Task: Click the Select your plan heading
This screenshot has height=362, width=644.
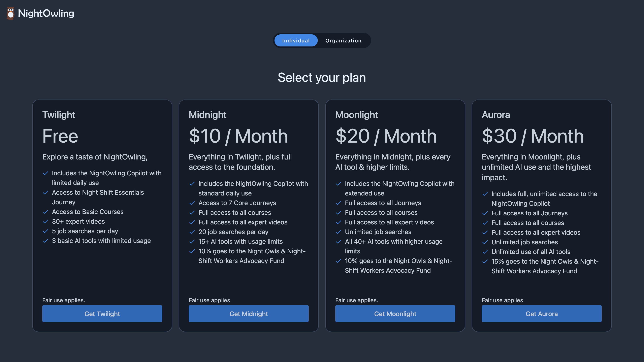Action: 322,77
